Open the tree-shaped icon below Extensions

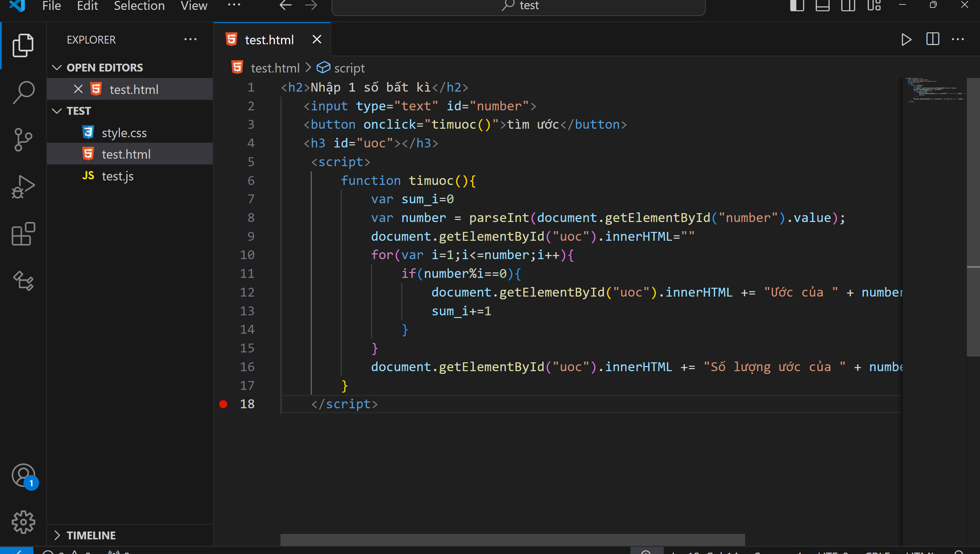coord(23,281)
